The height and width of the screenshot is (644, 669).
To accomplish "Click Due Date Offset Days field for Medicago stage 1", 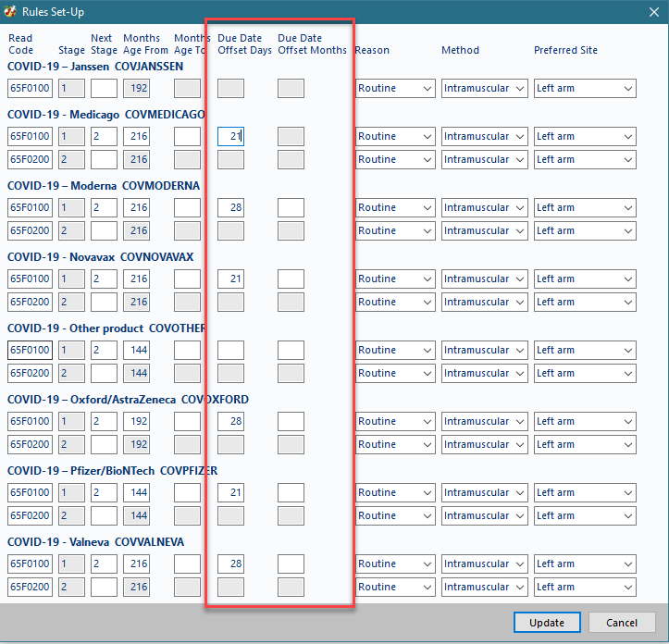I will pyautogui.click(x=230, y=137).
